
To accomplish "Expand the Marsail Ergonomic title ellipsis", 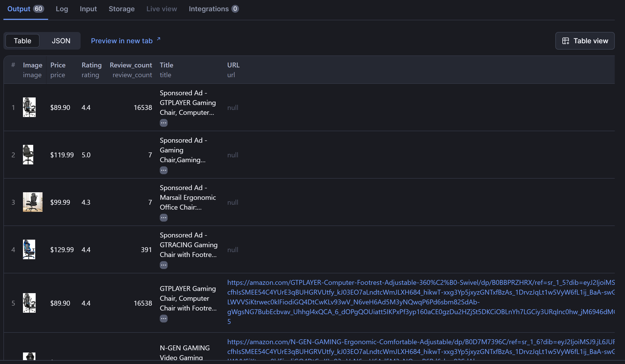I will point(163,217).
